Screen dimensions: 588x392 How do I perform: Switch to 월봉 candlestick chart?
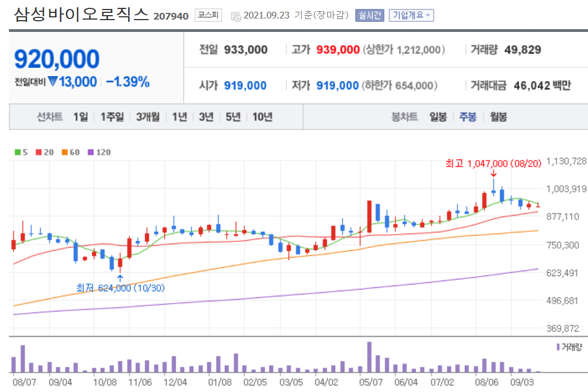coord(498,117)
